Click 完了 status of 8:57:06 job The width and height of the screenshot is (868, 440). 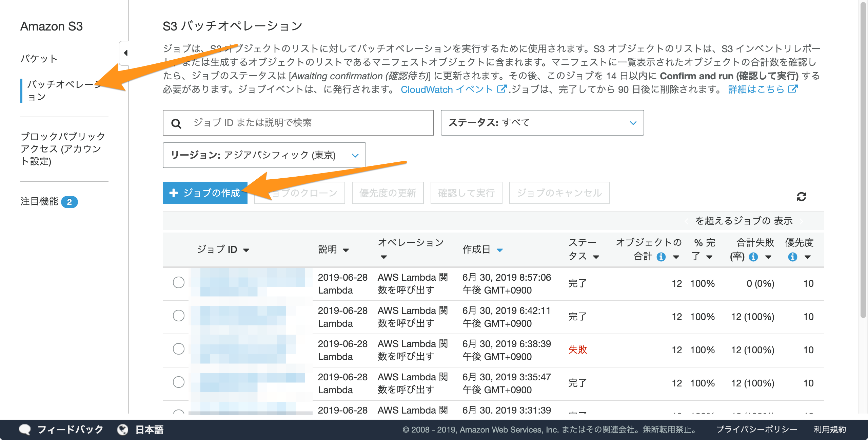tap(577, 283)
